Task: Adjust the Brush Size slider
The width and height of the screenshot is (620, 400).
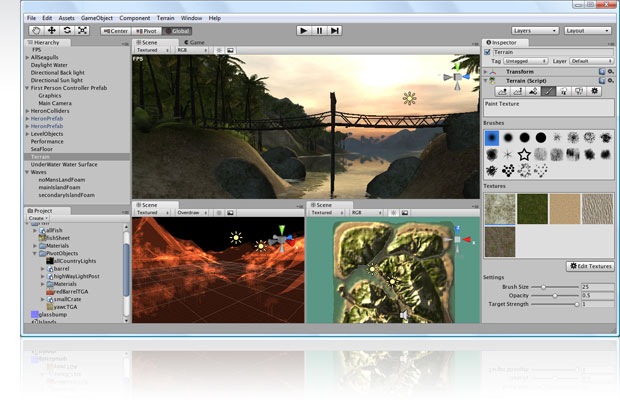Action: click(x=545, y=287)
